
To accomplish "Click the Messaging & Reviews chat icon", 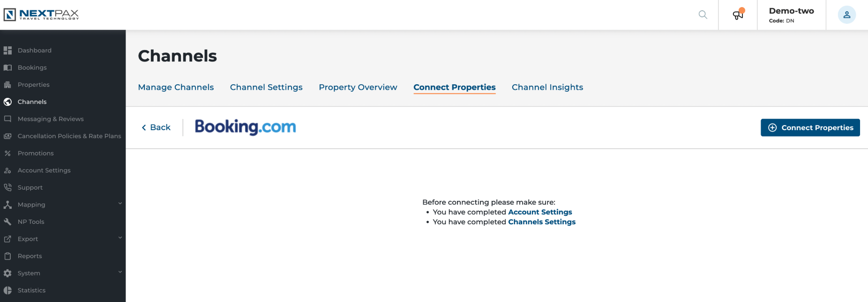I will click(7, 119).
